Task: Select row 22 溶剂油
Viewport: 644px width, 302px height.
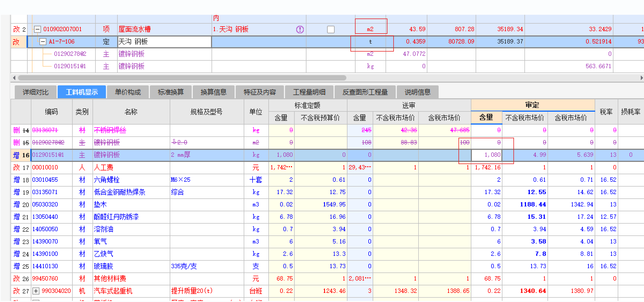Action: (x=103, y=229)
